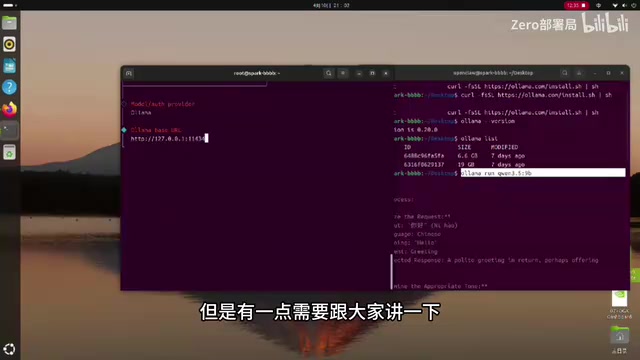This screenshot has width=640, height=360.
Task: Open the Files app in the dock
Action: click(x=9, y=23)
